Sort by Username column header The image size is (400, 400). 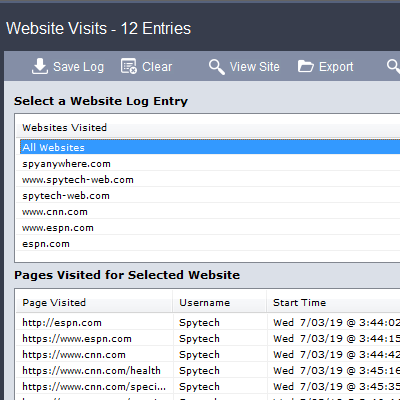coord(220,302)
